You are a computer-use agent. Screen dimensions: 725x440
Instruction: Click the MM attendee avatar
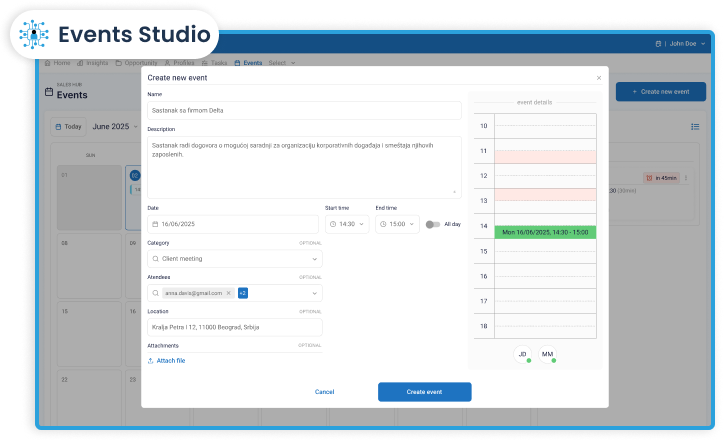(x=547, y=355)
